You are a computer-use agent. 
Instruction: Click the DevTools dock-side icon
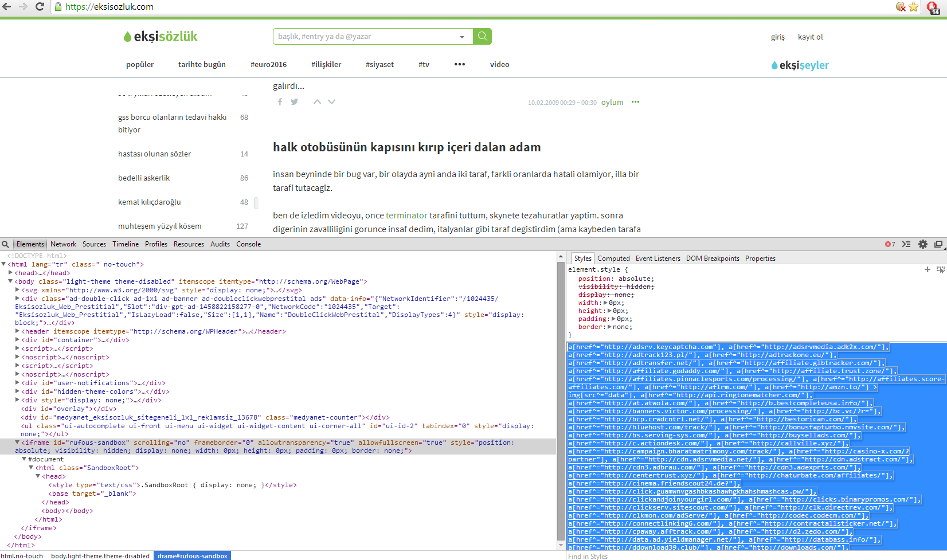938,244
